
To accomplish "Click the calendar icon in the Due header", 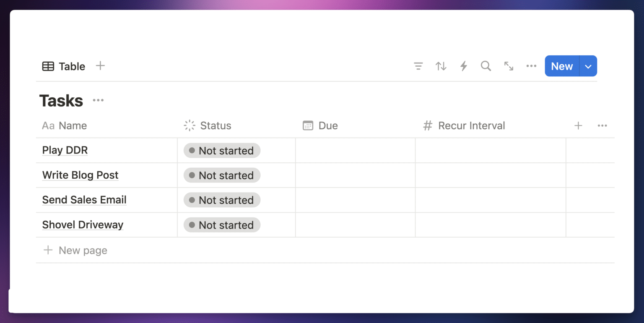I will coord(308,125).
